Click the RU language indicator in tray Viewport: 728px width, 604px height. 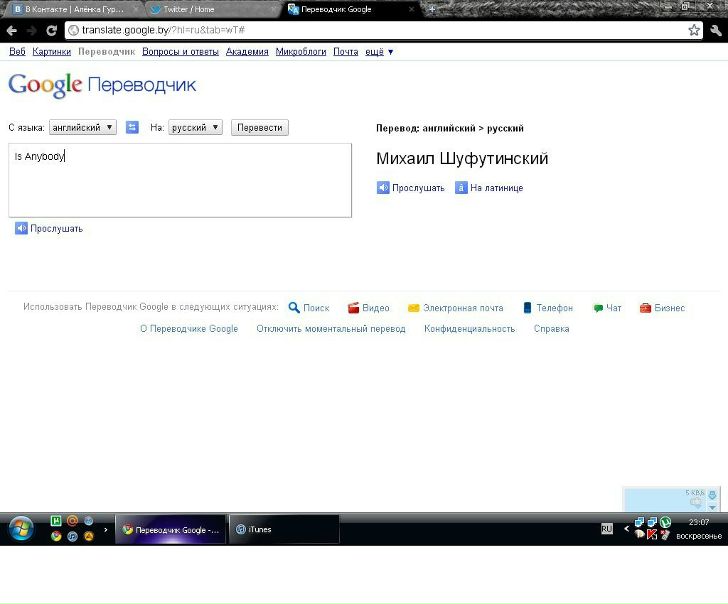coord(607,528)
